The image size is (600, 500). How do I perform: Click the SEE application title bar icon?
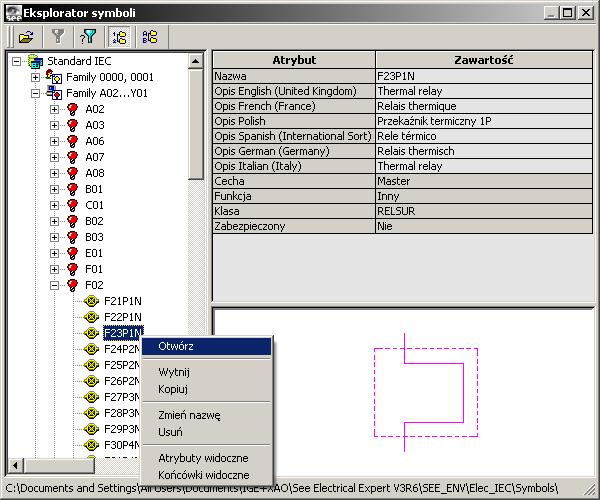13,13
